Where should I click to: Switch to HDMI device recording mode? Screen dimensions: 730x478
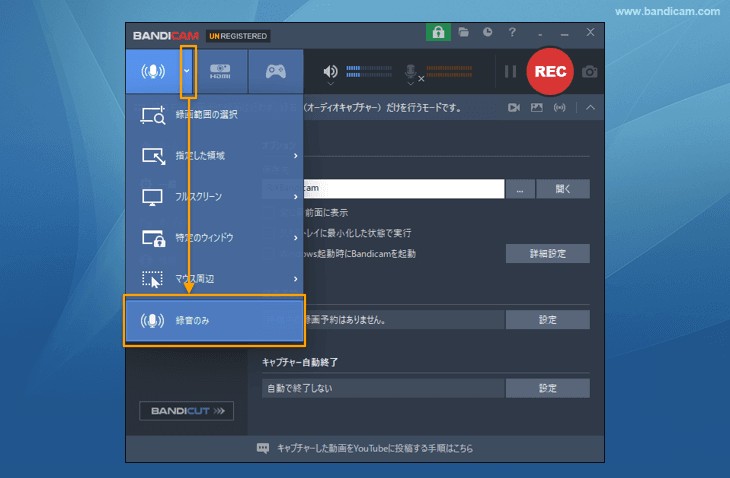pyautogui.click(x=220, y=72)
